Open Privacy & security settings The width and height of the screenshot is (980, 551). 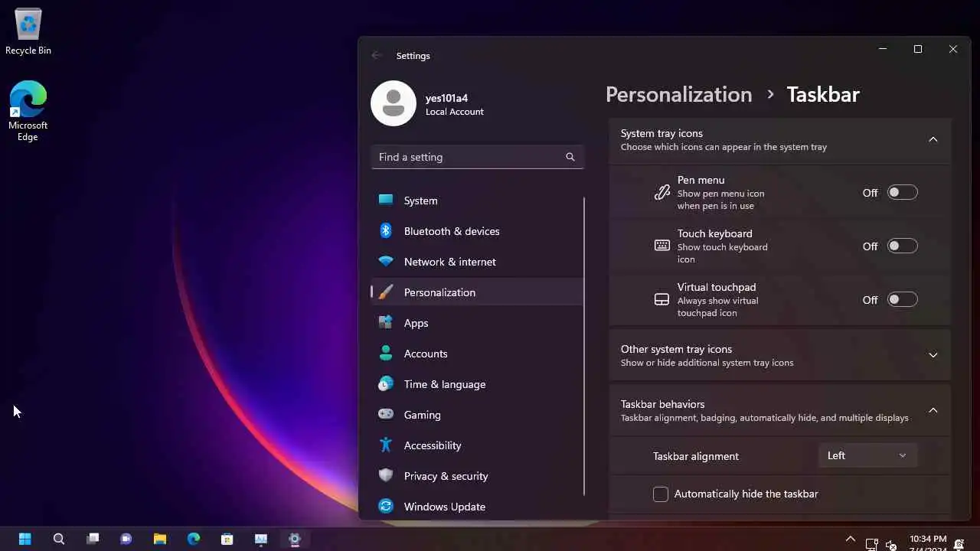tap(477, 476)
